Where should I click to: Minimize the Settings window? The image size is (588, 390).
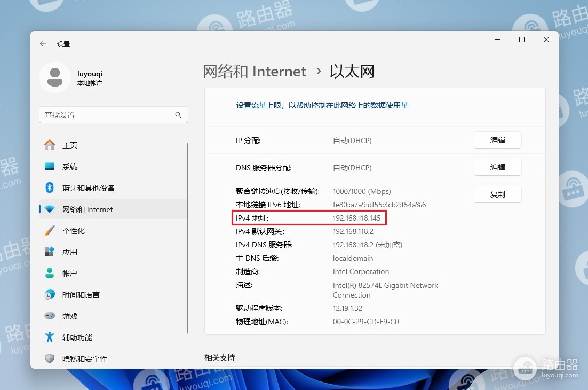point(497,40)
